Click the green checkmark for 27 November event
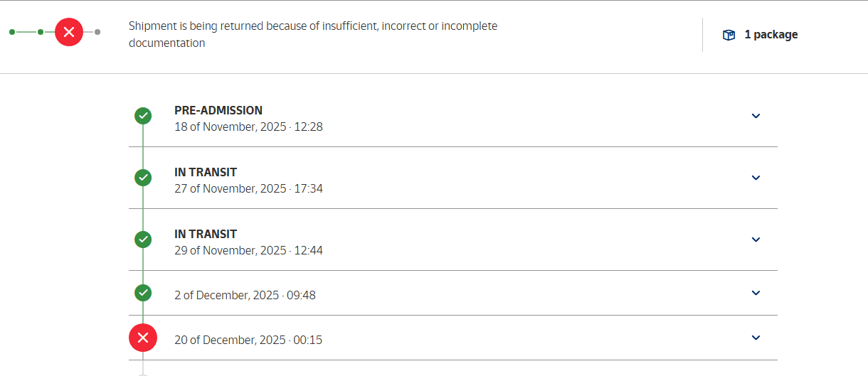 [x=143, y=177]
